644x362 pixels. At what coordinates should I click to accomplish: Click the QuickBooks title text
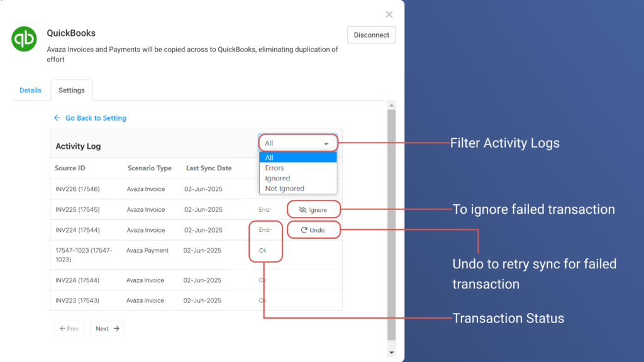click(x=71, y=33)
